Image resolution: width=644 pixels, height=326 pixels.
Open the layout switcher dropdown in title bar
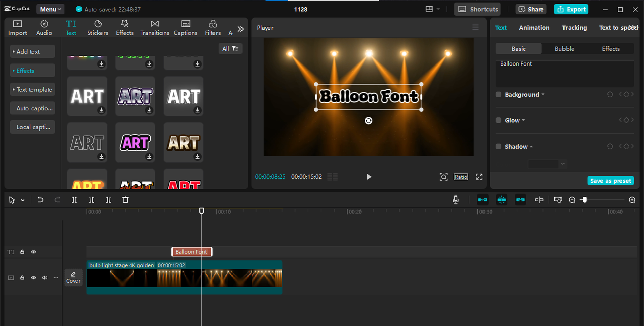click(432, 9)
